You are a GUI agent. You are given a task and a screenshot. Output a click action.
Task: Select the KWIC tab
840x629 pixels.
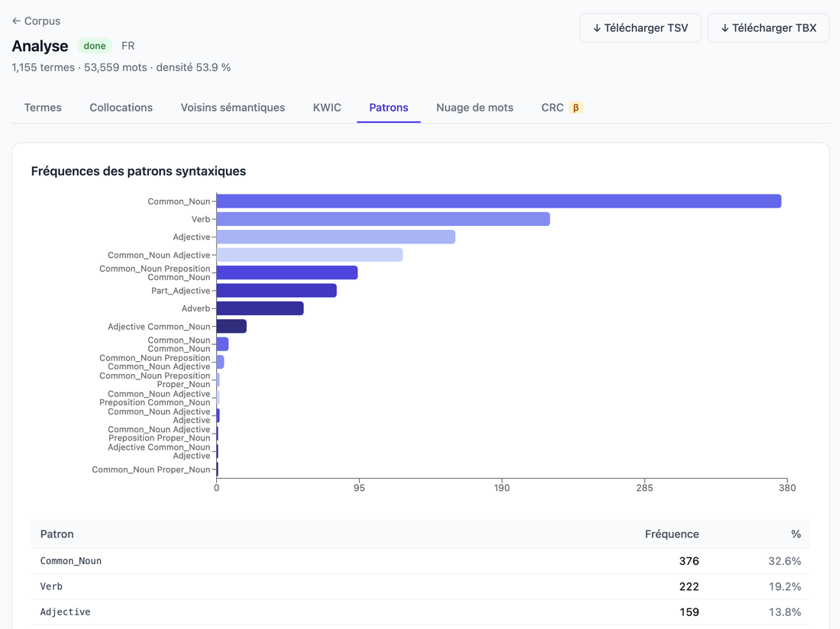(327, 108)
